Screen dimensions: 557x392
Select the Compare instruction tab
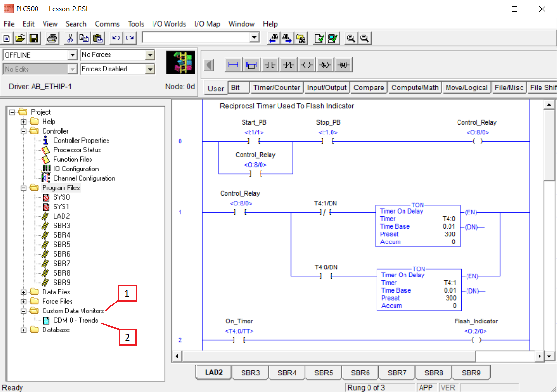click(368, 88)
